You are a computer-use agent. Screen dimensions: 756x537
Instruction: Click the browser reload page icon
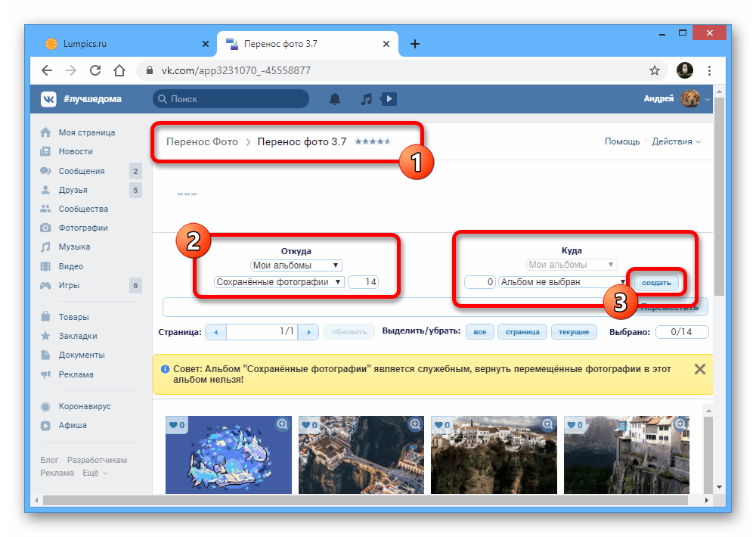coord(95,70)
